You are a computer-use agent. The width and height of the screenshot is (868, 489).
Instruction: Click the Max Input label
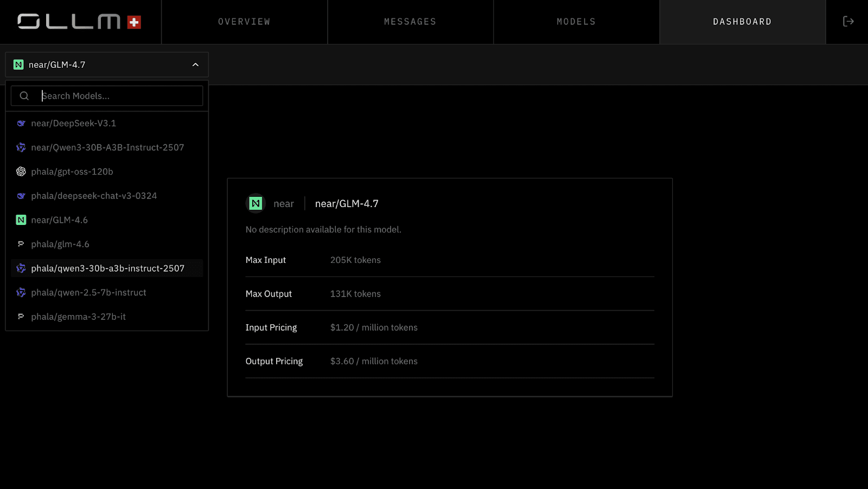265,260
